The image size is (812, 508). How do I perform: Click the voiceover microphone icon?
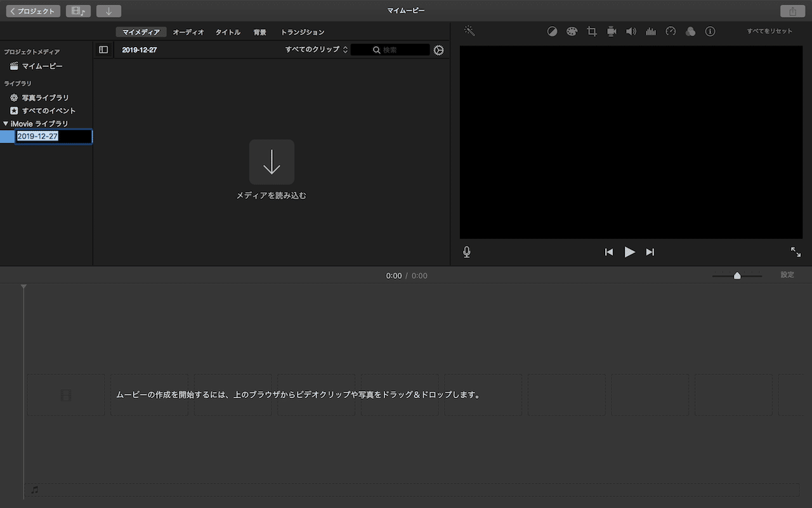467,252
